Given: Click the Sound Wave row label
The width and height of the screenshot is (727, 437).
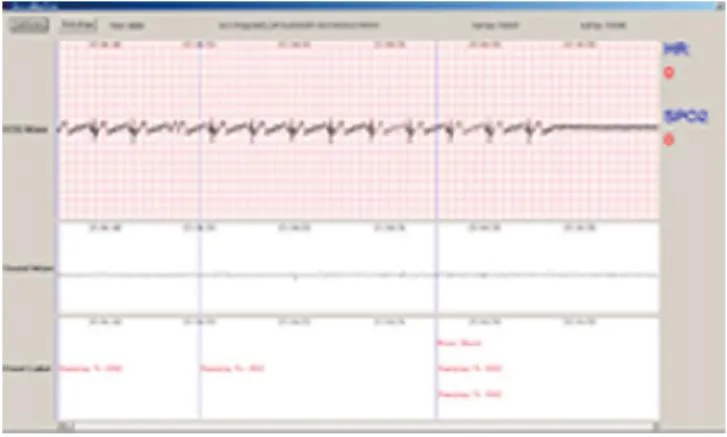Looking at the screenshot, I should click(28, 269).
